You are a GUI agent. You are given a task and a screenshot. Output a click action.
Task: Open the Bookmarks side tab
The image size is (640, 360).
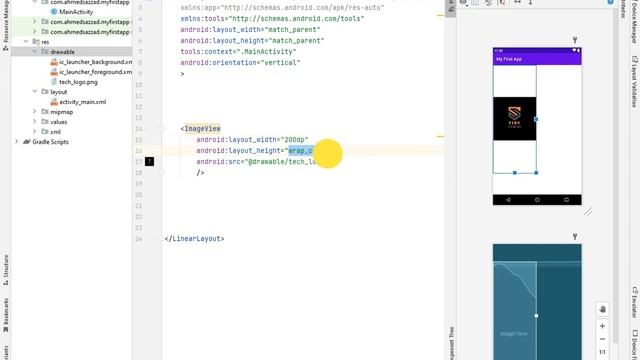(6, 315)
